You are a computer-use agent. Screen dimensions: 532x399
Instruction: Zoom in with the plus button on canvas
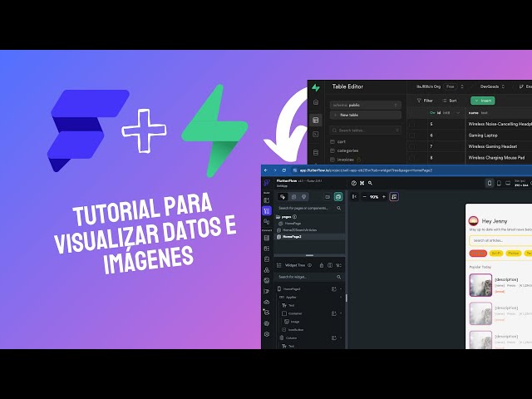pyautogui.click(x=384, y=197)
